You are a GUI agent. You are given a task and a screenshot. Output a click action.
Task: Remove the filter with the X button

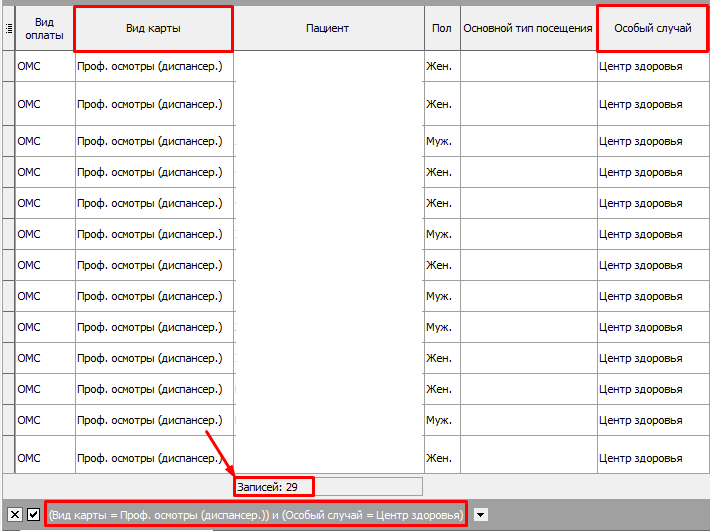(x=15, y=515)
